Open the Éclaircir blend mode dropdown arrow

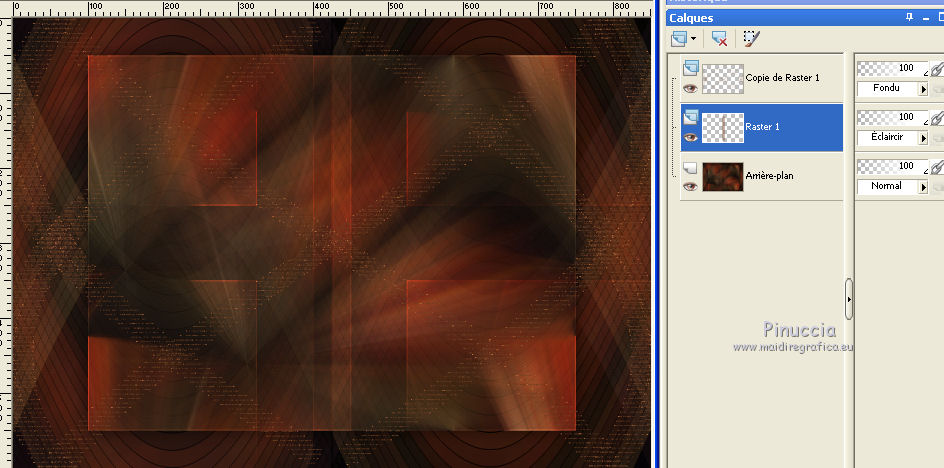[923, 138]
